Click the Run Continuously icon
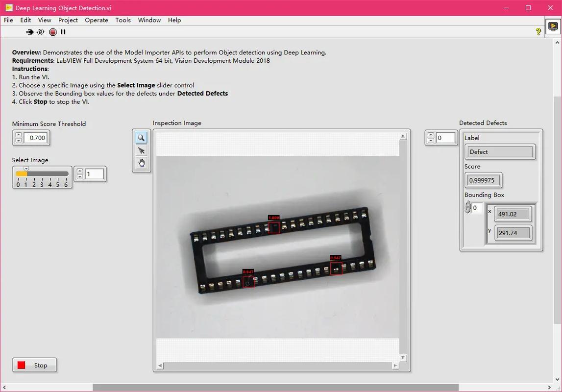 tap(41, 32)
